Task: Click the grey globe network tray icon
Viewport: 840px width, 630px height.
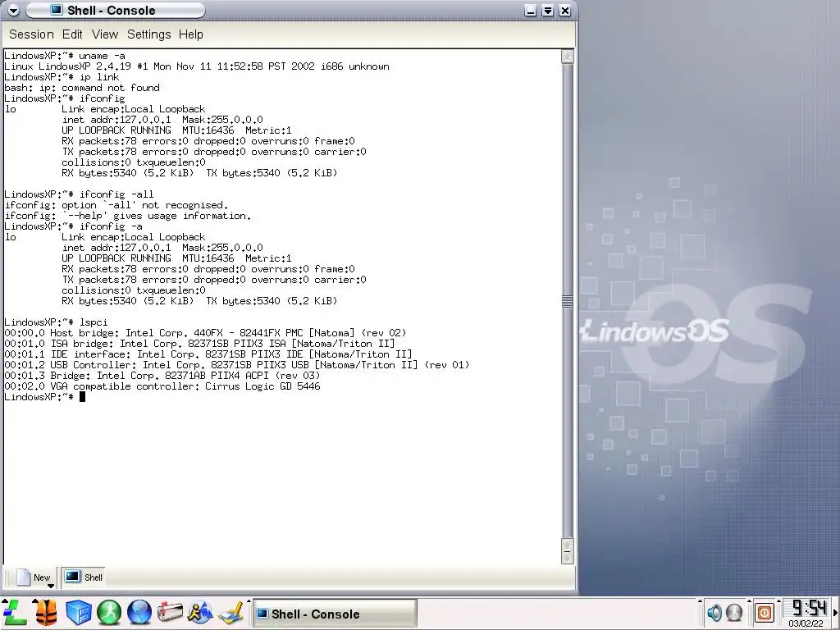Action: (734, 612)
